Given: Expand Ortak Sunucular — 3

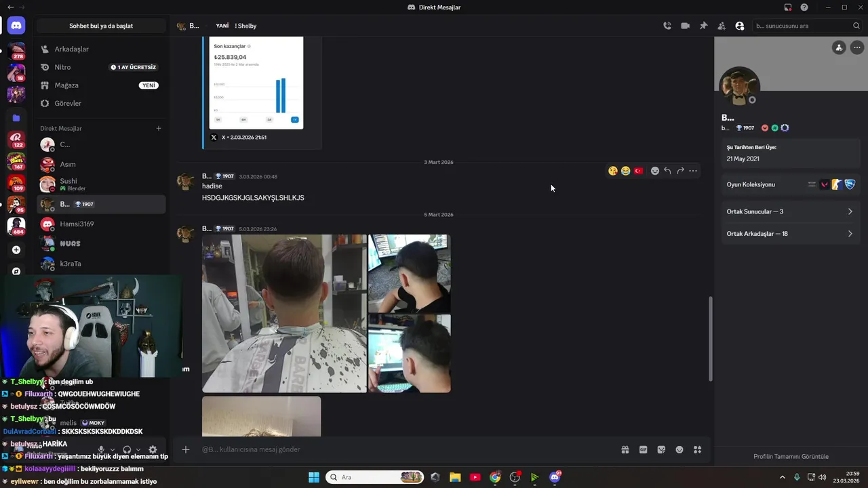Looking at the screenshot, I should coord(791,211).
